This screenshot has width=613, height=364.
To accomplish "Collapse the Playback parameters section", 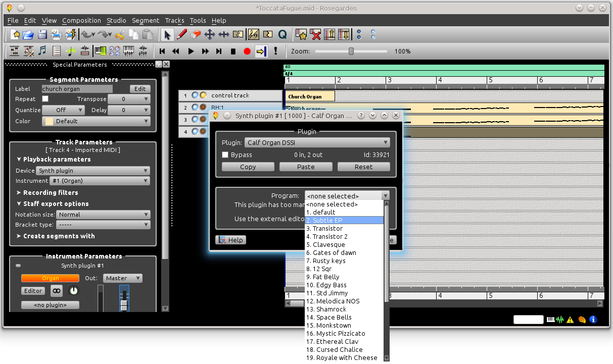I will click(x=19, y=160).
